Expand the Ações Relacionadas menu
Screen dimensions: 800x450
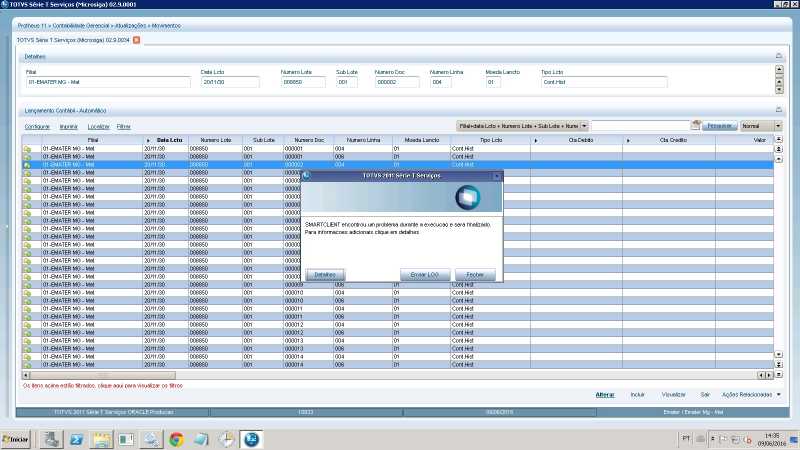751,394
